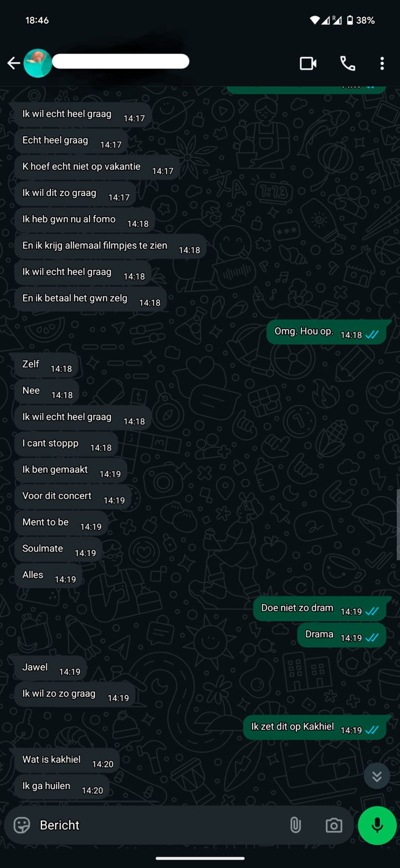Tap the back arrow to leave chat
This screenshot has width=400, height=868.
pos(13,63)
